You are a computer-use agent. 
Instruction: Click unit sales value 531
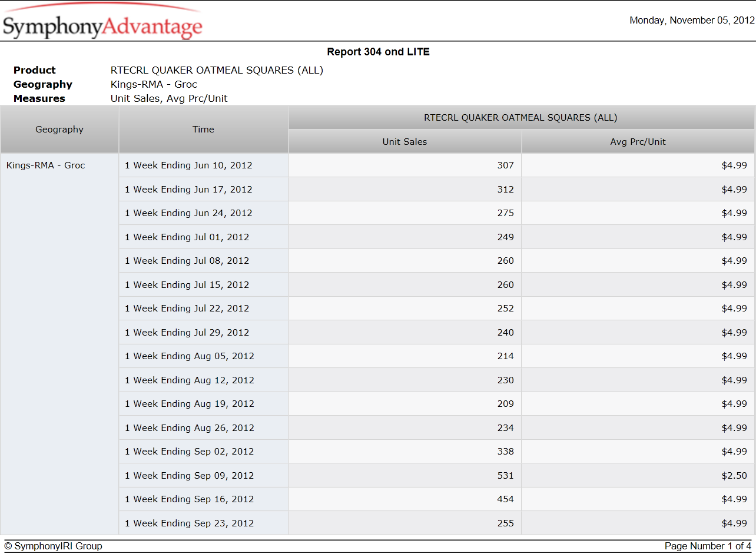point(506,476)
